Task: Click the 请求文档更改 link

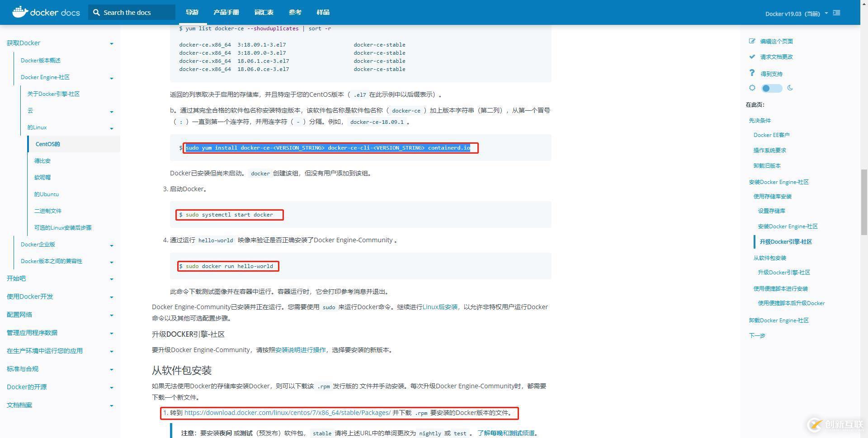Action: [776, 57]
